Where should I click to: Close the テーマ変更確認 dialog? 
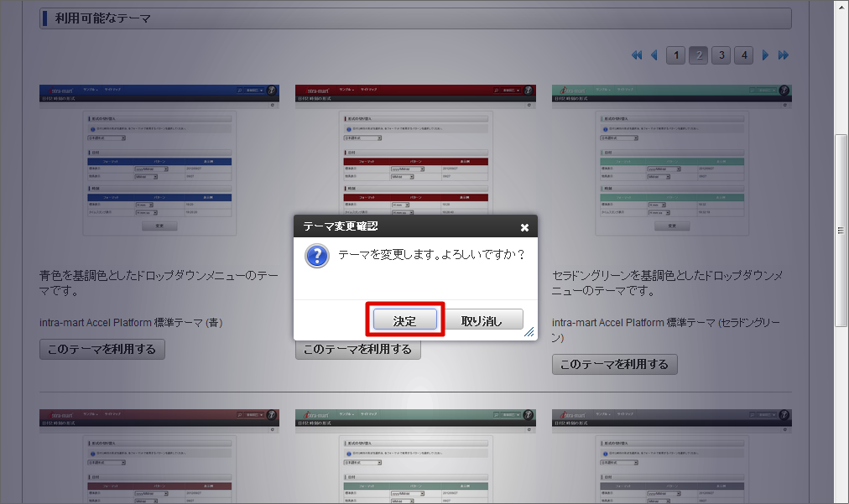click(524, 227)
